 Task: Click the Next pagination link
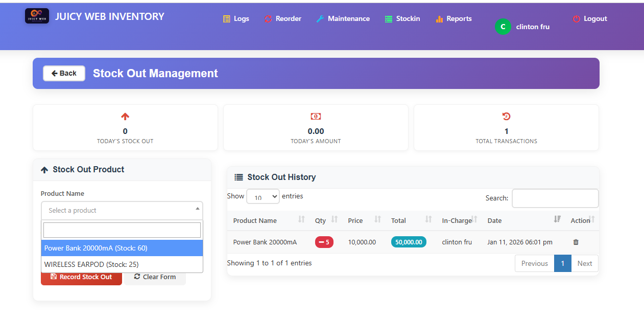click(584, 263)
